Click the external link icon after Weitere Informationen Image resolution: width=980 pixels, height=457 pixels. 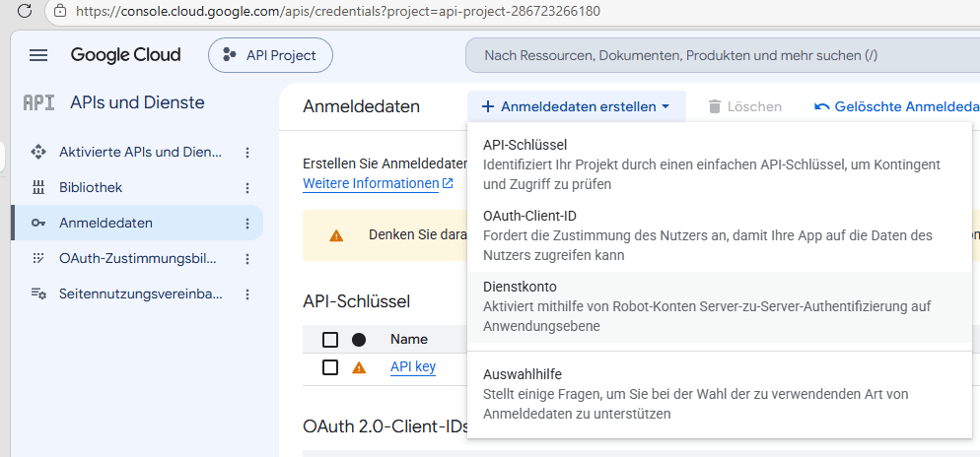pyautogui.click(x=448, y=183)
